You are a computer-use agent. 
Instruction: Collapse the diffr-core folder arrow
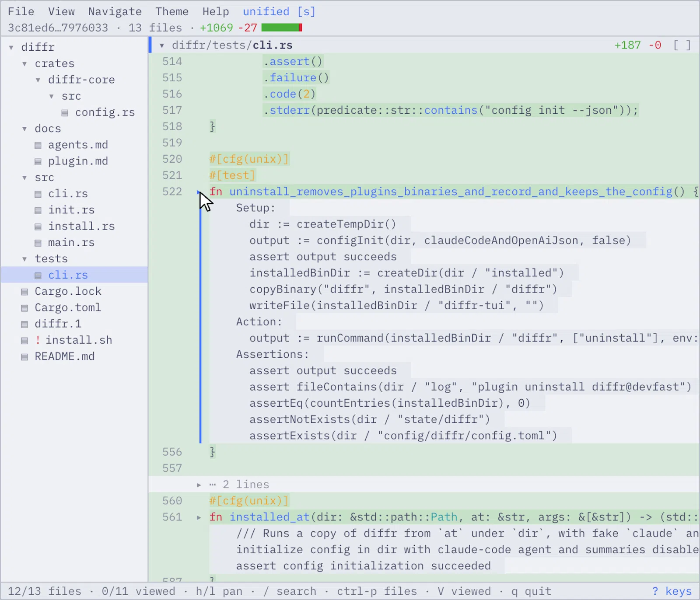pyautogui.click(x=38, y=80)
